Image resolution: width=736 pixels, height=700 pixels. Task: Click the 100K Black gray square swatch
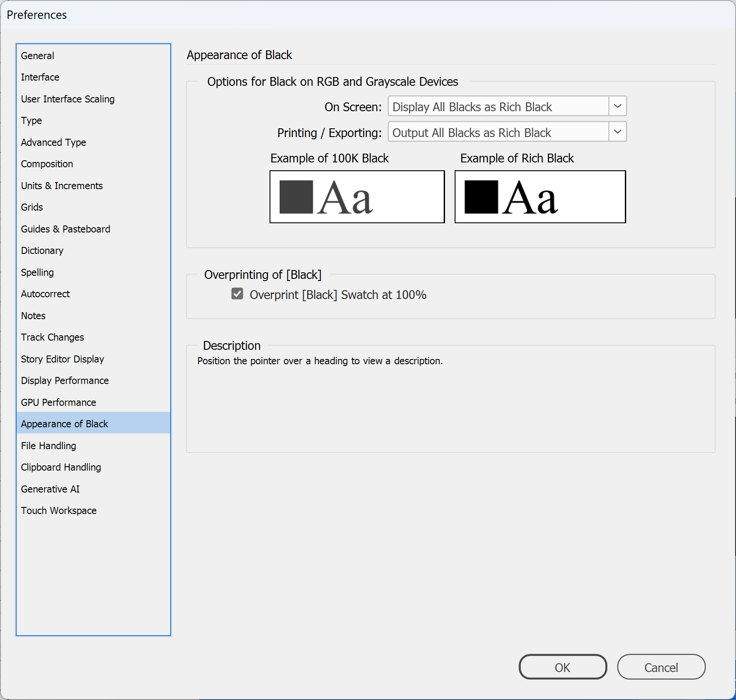point(296,197)
